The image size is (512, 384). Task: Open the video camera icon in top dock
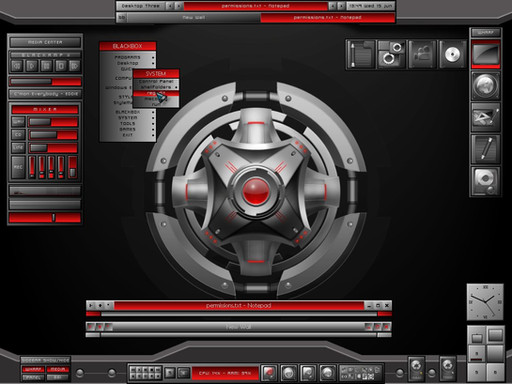point(422,55)
